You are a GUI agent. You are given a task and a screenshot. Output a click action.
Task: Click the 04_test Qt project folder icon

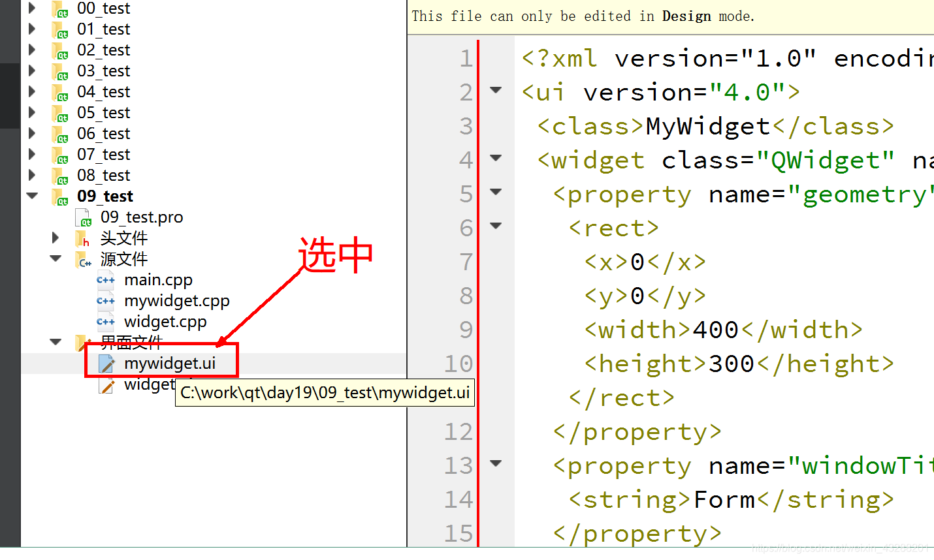(60, 93)
